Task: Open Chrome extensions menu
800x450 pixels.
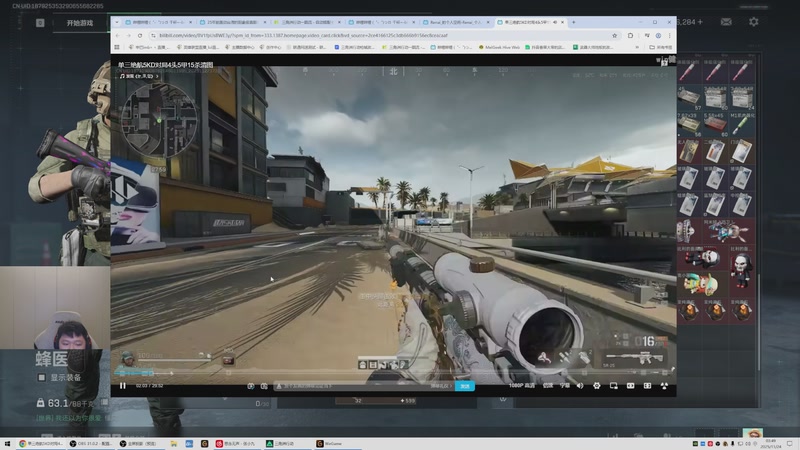Action: point(630,35)
